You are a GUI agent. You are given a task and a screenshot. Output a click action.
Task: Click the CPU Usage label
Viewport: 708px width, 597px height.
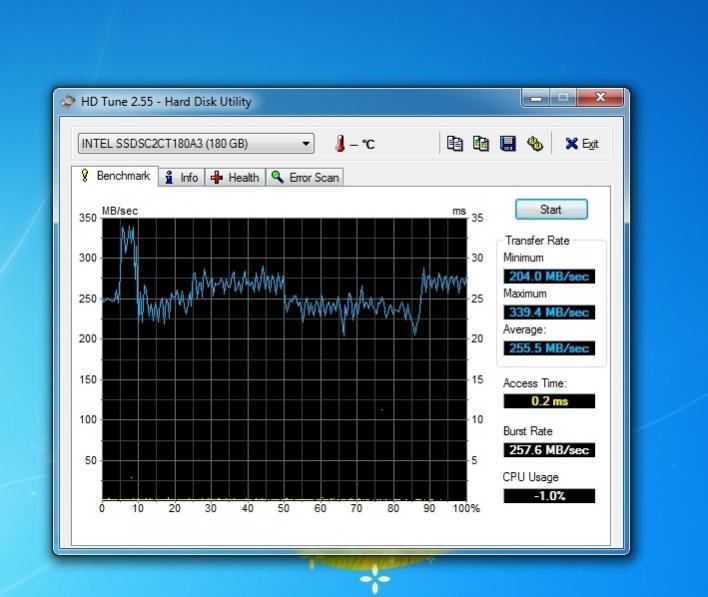coord(531,477)
